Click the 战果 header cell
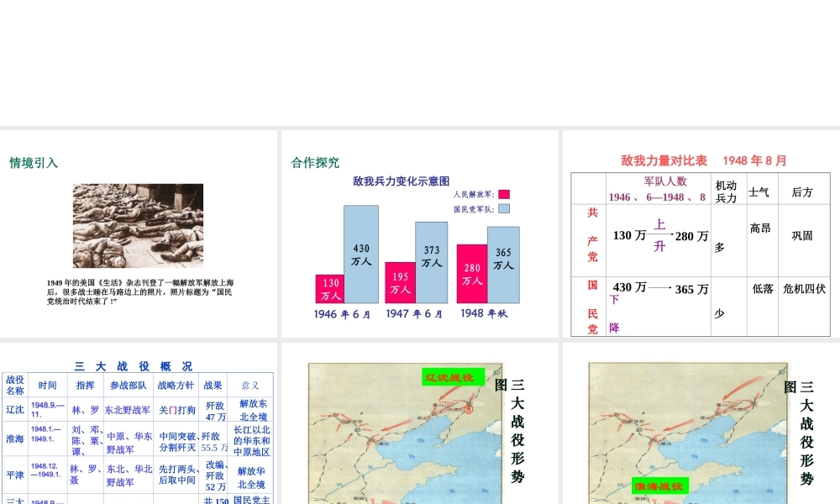 (x=213, y=385)
